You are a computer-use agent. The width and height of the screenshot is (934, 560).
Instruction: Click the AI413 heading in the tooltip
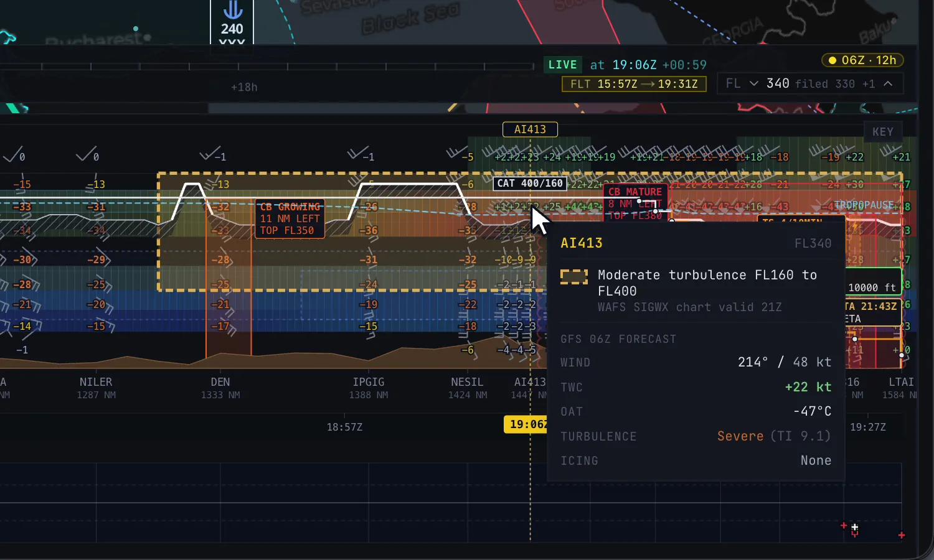[x=582, y=243]
